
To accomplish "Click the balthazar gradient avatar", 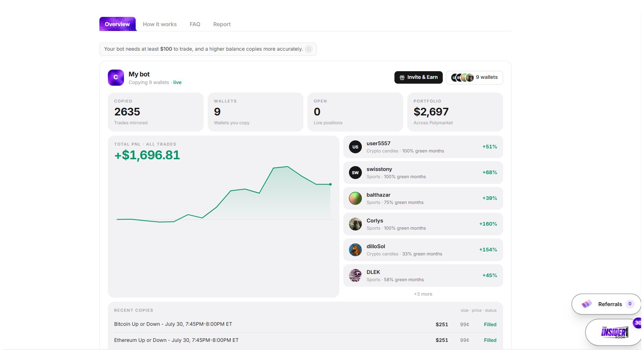I will point(355,198).
